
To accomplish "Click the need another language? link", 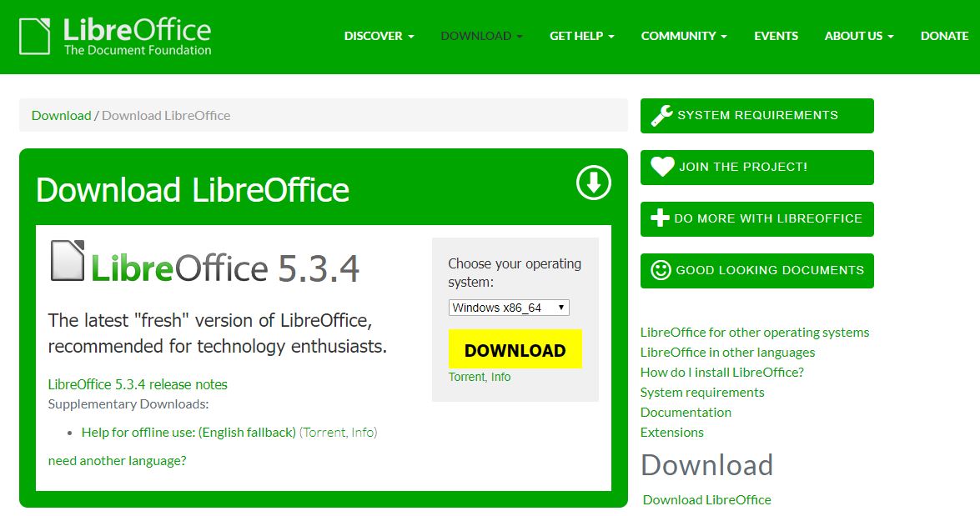I will [x=118, y=461].
